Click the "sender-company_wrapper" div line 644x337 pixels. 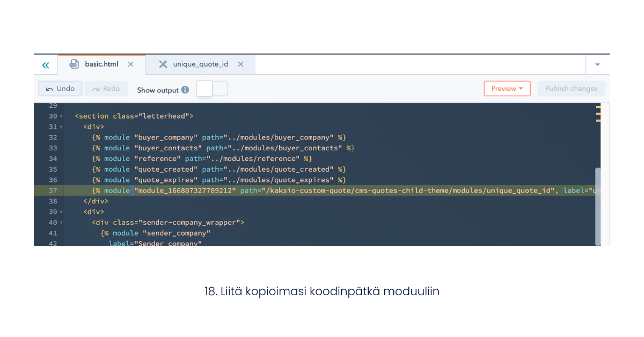click(x=168, y=222)
